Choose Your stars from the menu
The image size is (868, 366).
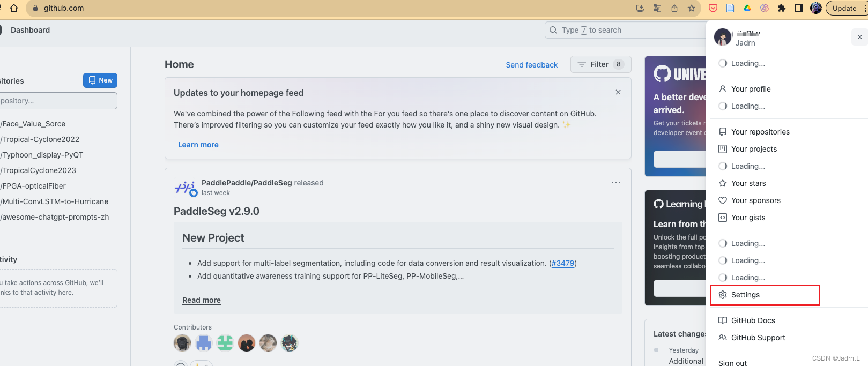click(x=748, y=183)
